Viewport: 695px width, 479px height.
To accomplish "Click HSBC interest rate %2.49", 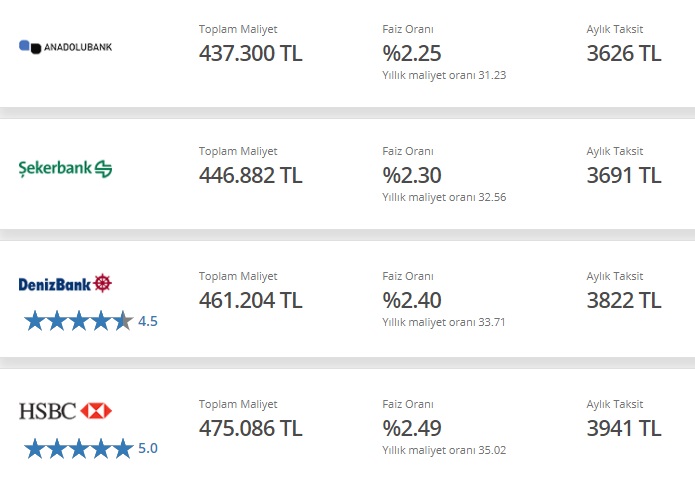I will [x=412, y=428].
